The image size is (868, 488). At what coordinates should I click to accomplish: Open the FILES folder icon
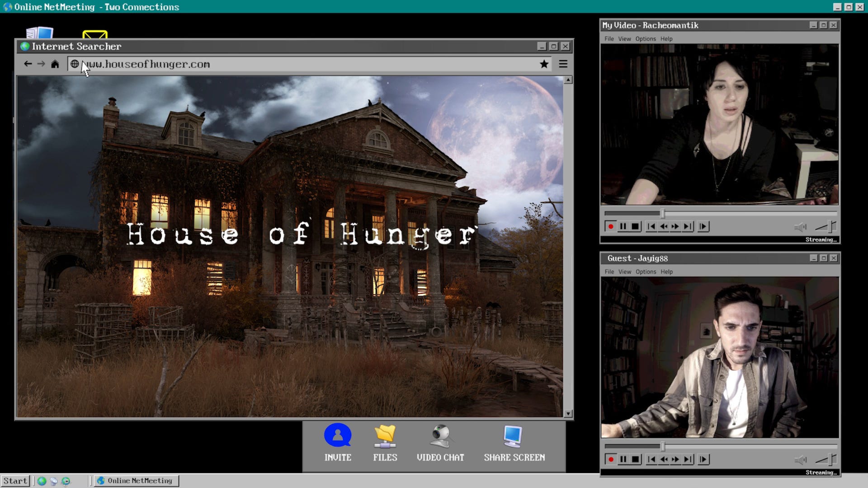pyautogui.click(x=385, y=436)
